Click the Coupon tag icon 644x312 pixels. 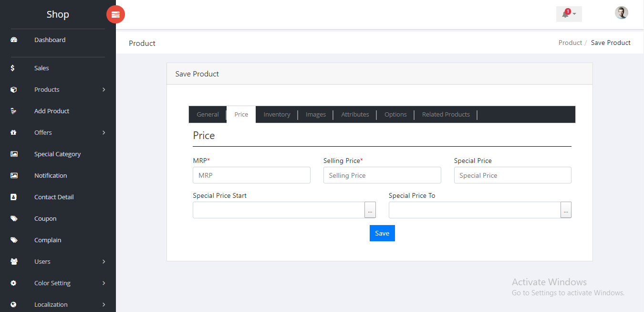click(14, 218)
